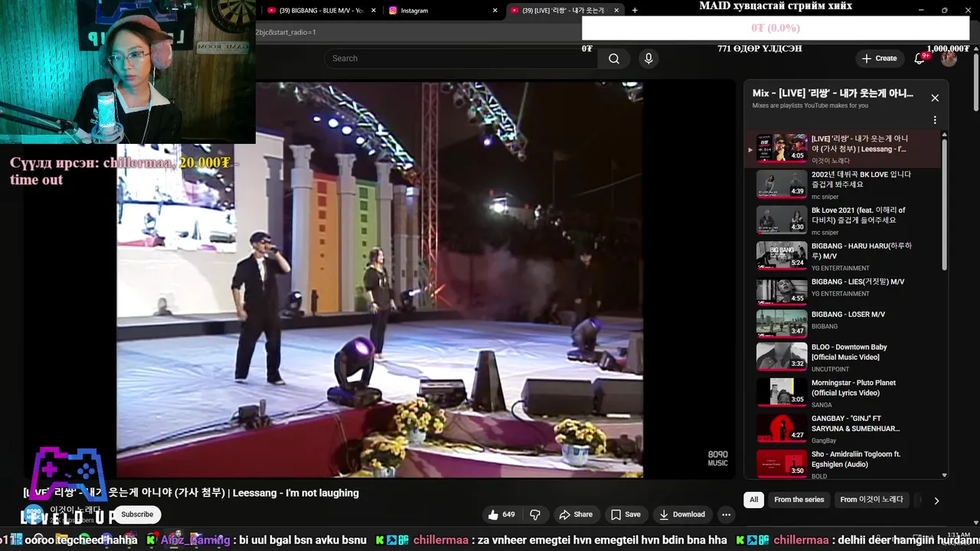Play Bk Love 2021 feat. 이해리 video
Screen dimensions: 980x551
(x=842, y=220)
